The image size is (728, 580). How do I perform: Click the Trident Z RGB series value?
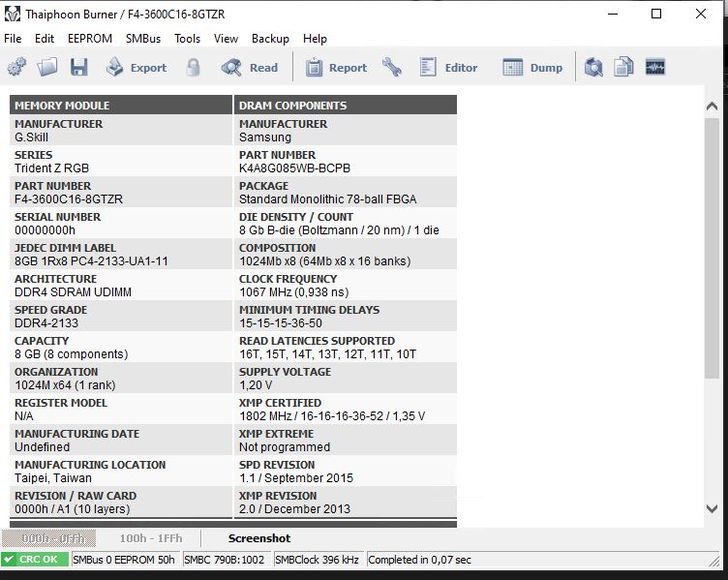[x=51, y=168]
